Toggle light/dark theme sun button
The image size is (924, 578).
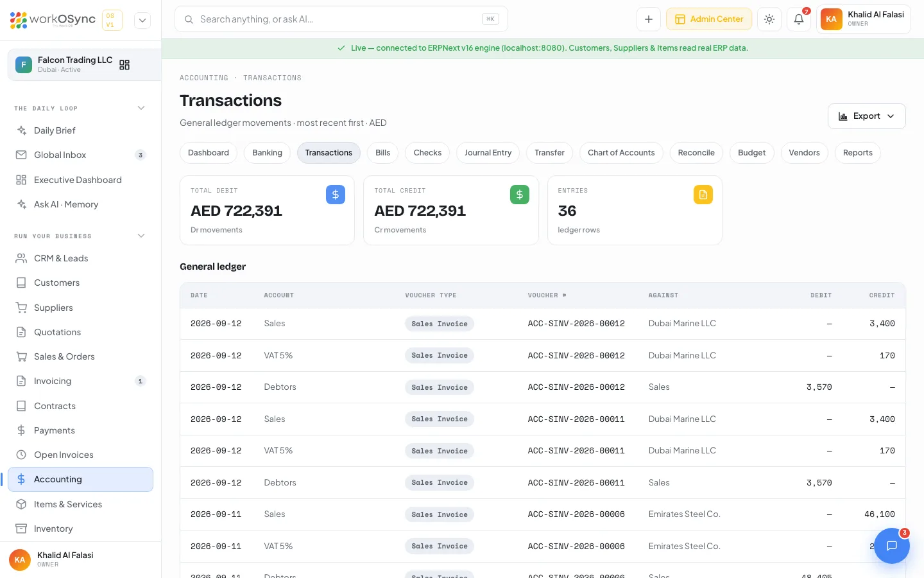tap(769, 19)
